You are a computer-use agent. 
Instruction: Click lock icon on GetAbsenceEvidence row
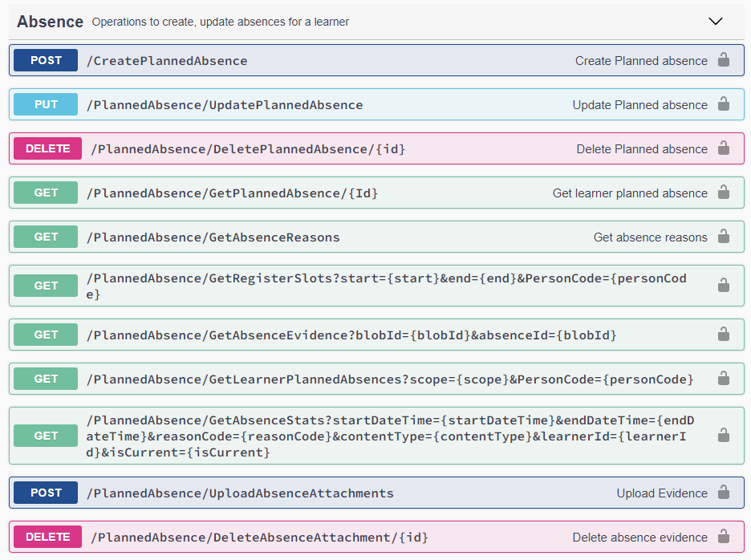[724, 334]
